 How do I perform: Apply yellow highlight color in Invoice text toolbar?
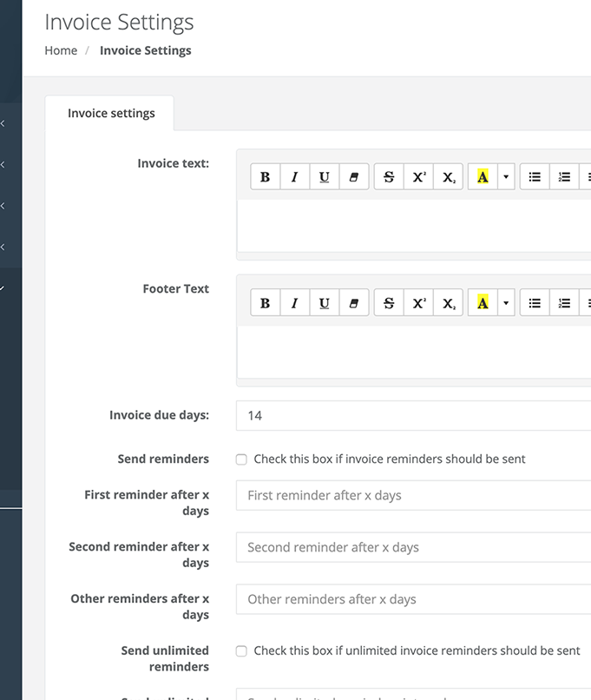click(483, 177)
